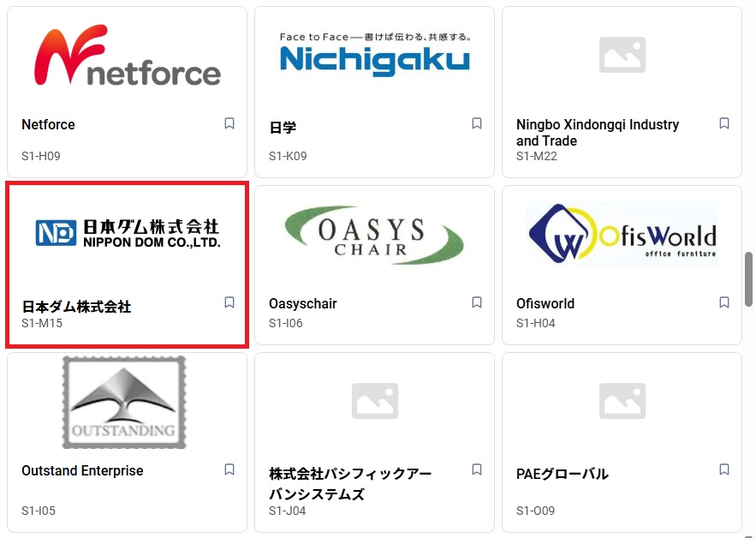Click the Outstand Enterprise name link

tap(82, 470)
